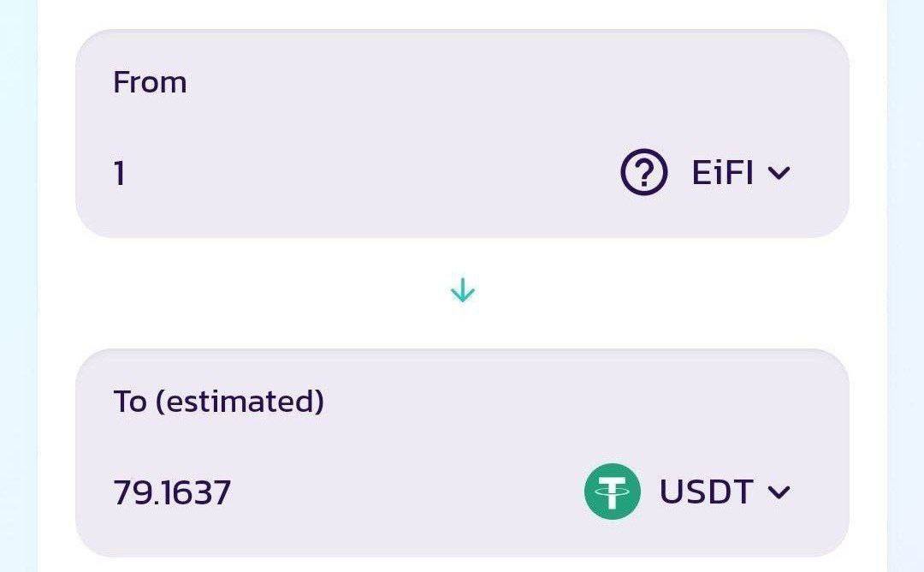924x572 pixels.
Task: Click the white area below the To card
Action: tap(462, 565)
